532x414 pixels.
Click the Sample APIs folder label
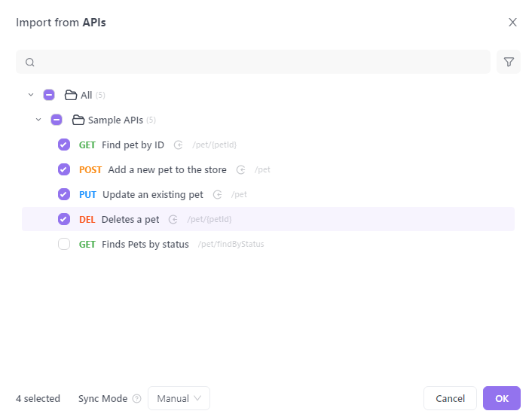click(115, 120)
